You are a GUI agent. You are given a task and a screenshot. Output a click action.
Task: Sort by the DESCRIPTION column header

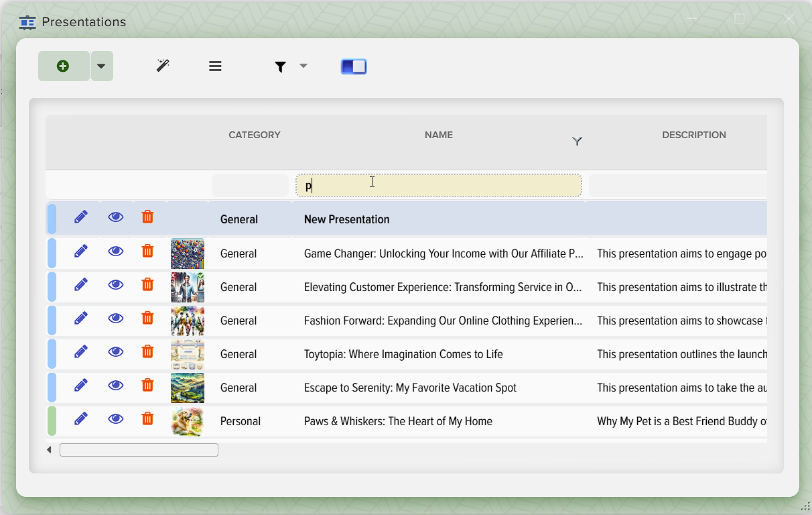[694, 135]
